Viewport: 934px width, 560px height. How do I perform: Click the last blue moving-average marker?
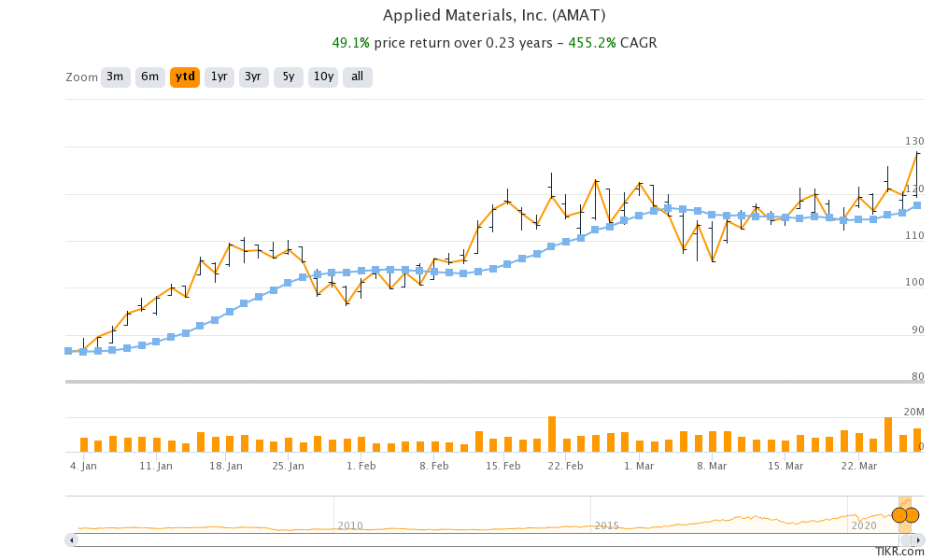[917, 205]
